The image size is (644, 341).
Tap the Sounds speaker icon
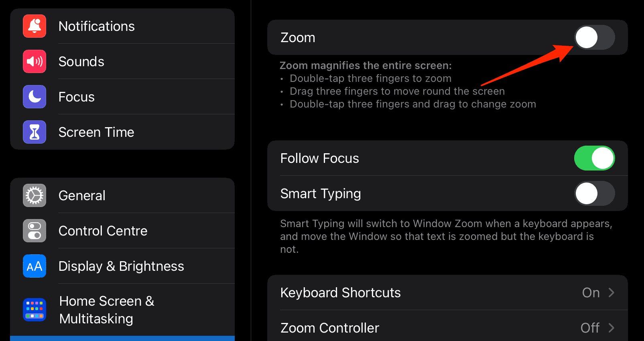click(35, 61)
